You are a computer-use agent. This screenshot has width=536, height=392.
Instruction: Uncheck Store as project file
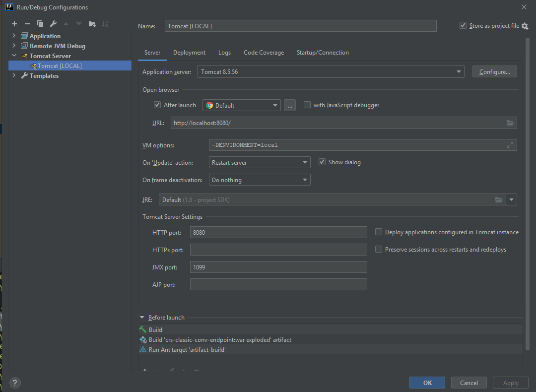[x=463, y=25]
